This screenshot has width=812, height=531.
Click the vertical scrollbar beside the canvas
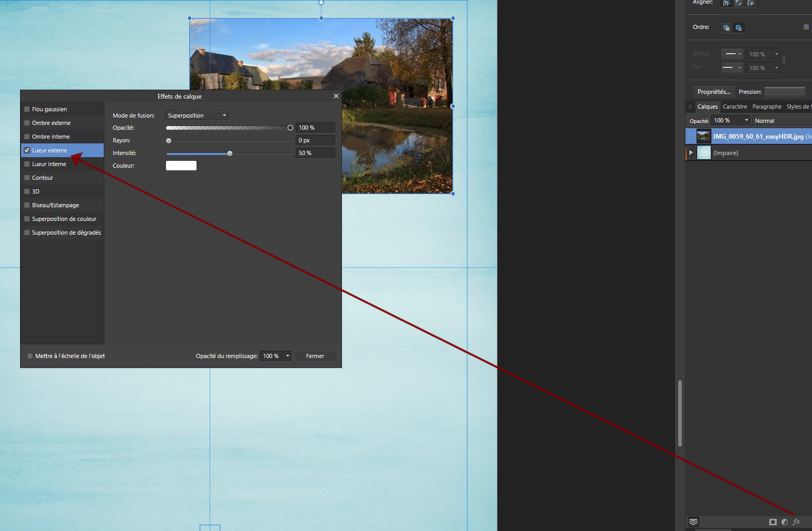[x=680, y=413]
